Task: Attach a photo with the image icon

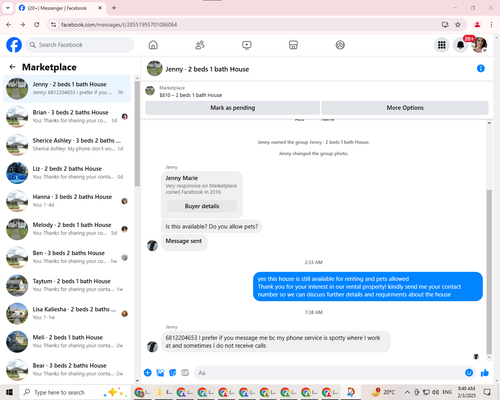Action: [160, 373]
